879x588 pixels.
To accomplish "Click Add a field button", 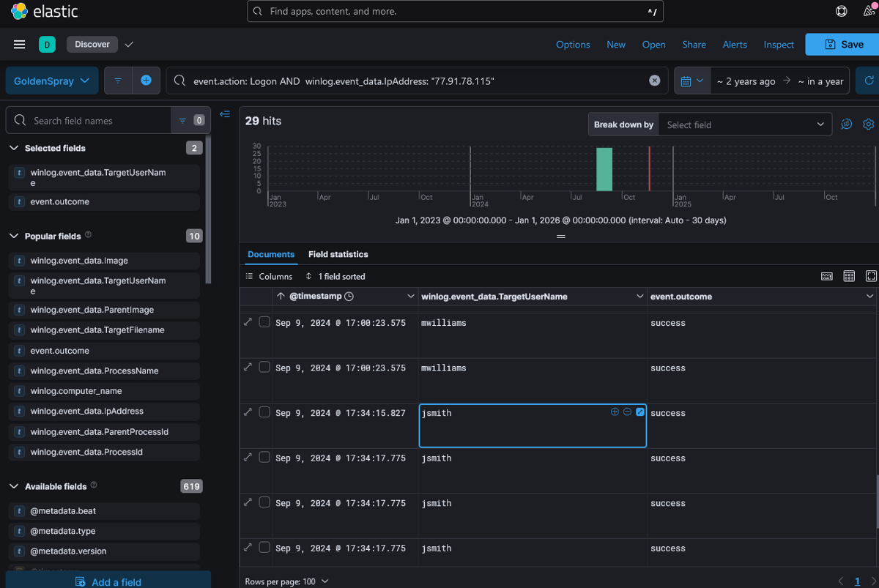I will (108, 582).
